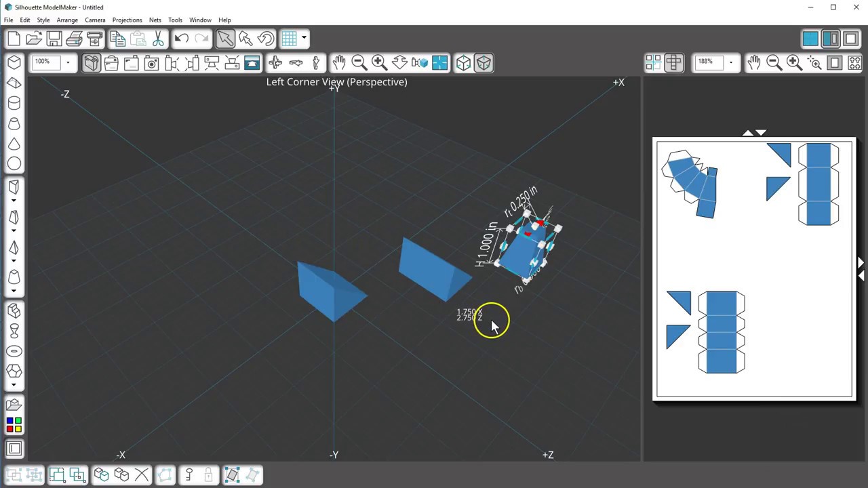Screen dimensions: 868x488
Task: Add a cylinder shape tool
Action: [14, 103]
